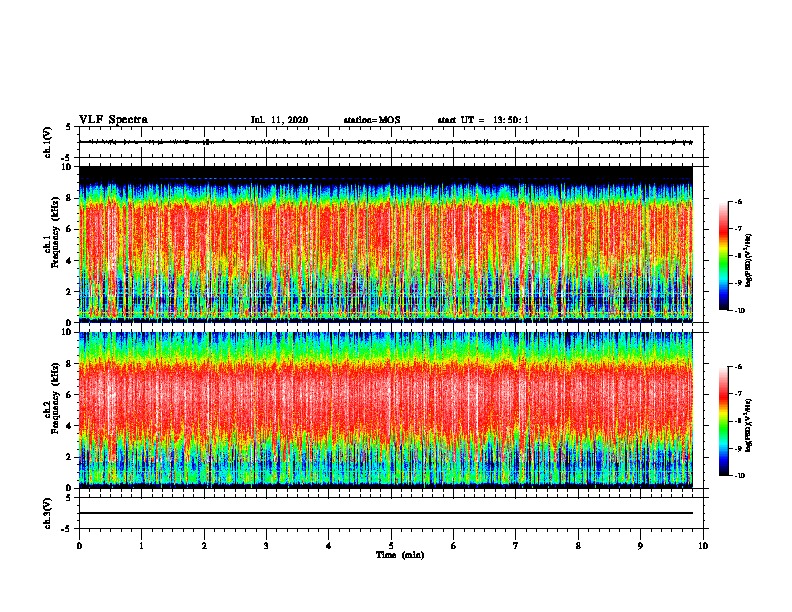The width and height of the screenshot is (792, 612).
Task: Click the '-10' value on ch.2 color bar
Action: pyautogui.click(x=739, y=476)
